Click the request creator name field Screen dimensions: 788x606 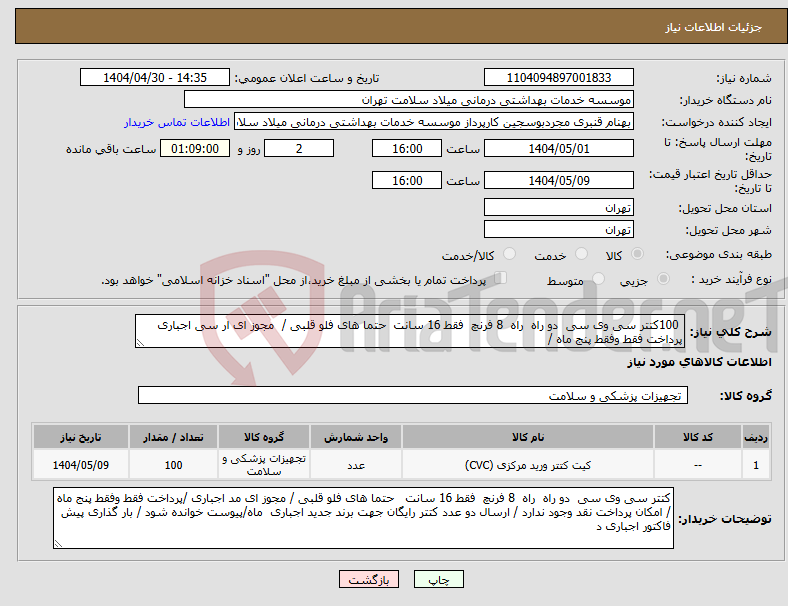tap(434, 122)
